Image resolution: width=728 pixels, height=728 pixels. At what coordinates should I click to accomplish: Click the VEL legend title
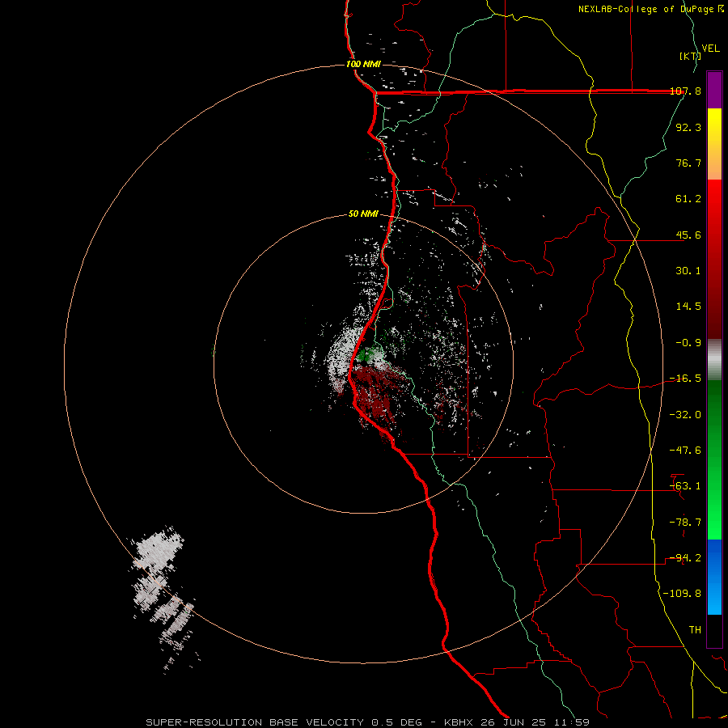point(710,49)
